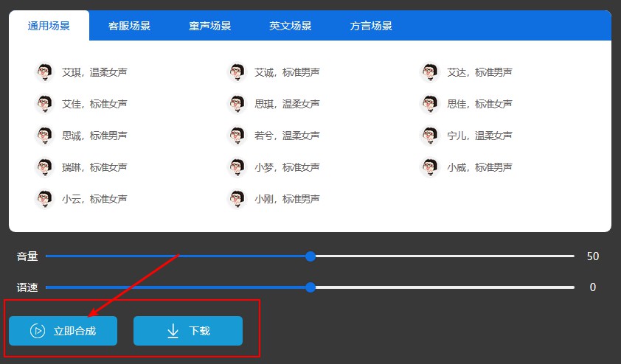Switch to the 英文场景 tab

click(x=291, y=26)
